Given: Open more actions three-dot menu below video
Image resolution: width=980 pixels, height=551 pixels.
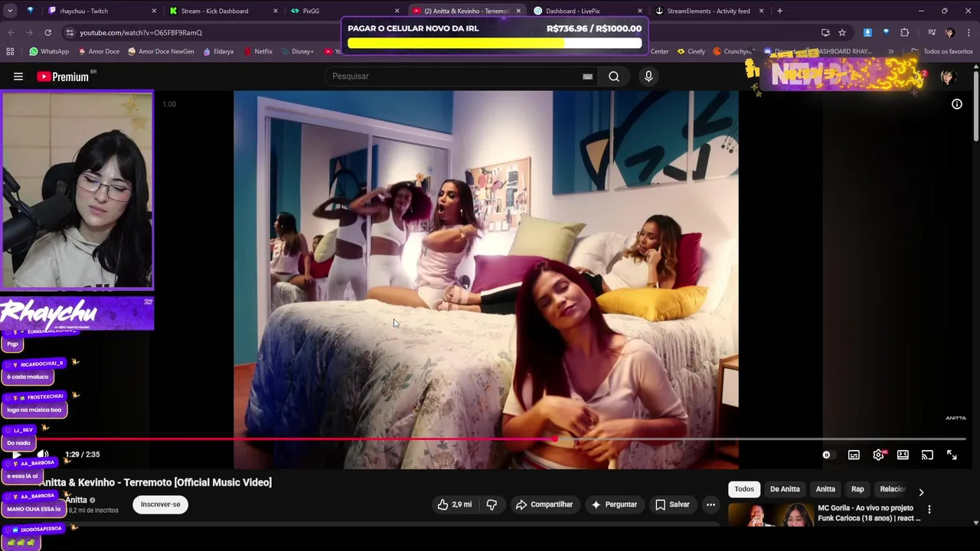Looking at the screenshot, I should 710,504.
